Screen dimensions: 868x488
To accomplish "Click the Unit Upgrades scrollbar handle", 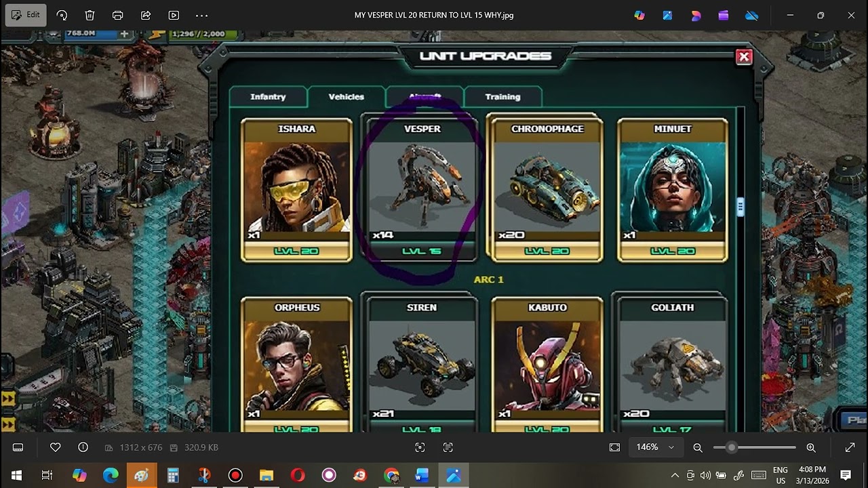I will click(x=741, y=207).
